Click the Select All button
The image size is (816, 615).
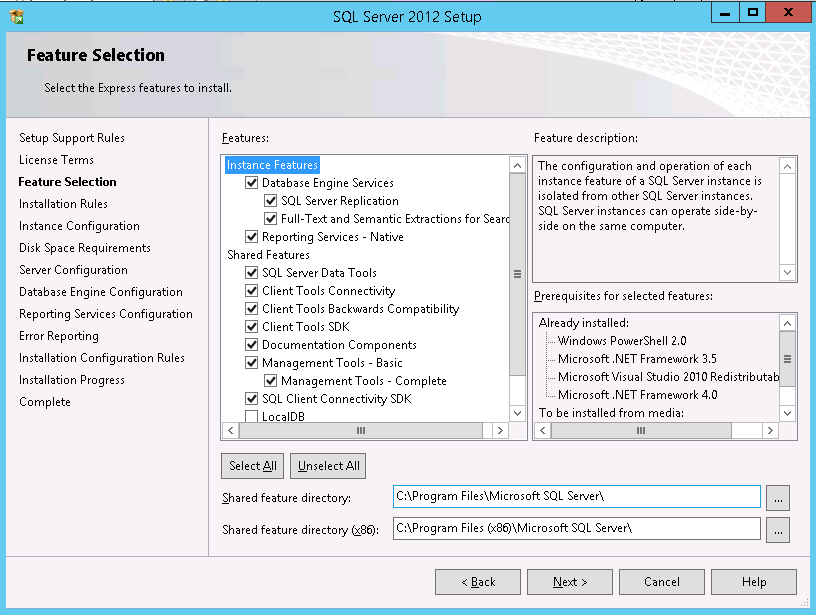[x=252, y=466]
